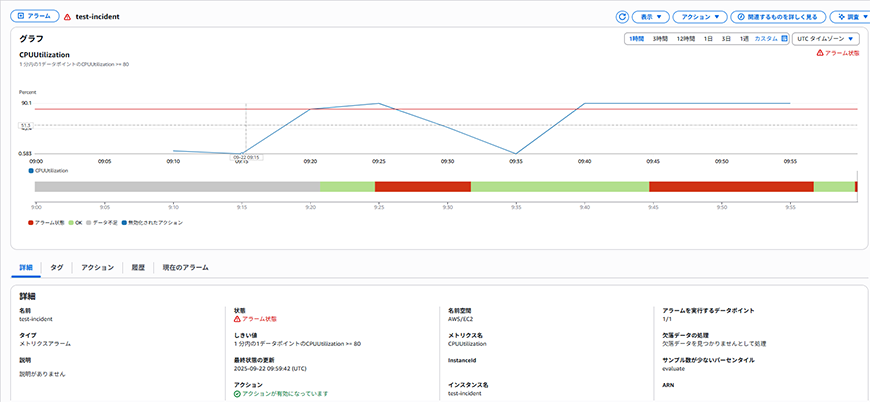870x402 pixels.
Task: Click the first red alarm timeline segment
Action: pyautogui.click(x=423, y=186)
